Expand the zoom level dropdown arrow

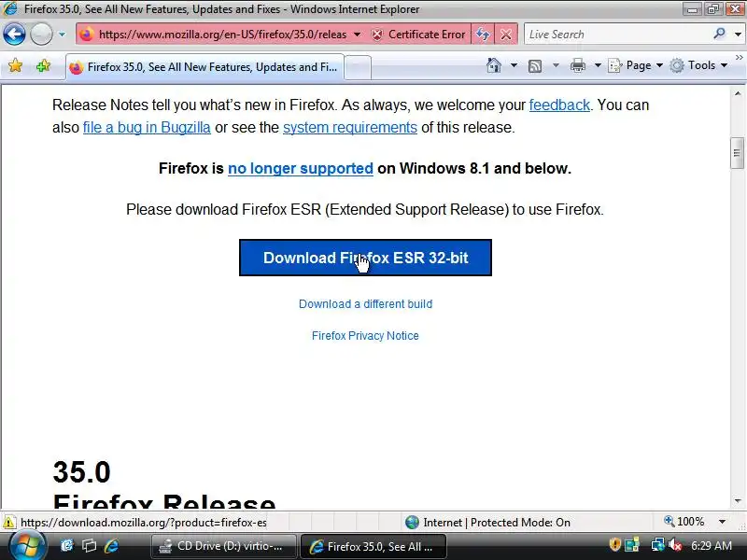[x=722, y=522]
